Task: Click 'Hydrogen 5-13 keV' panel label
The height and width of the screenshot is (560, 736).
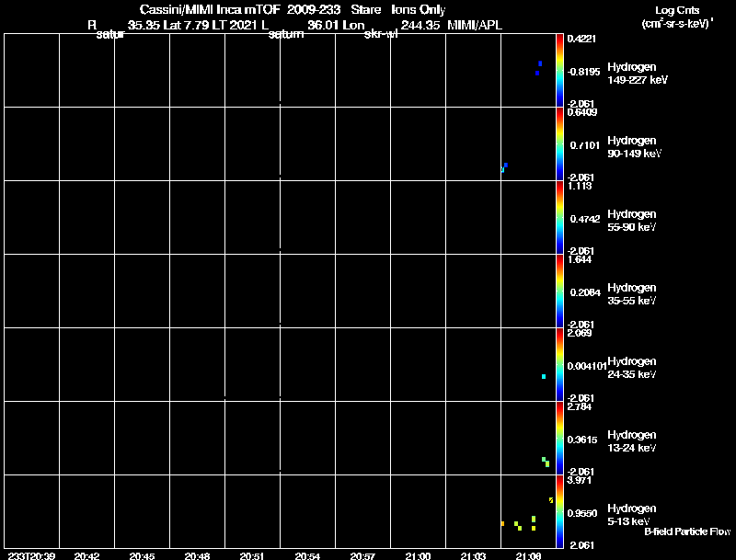Action: pos(632,515)
